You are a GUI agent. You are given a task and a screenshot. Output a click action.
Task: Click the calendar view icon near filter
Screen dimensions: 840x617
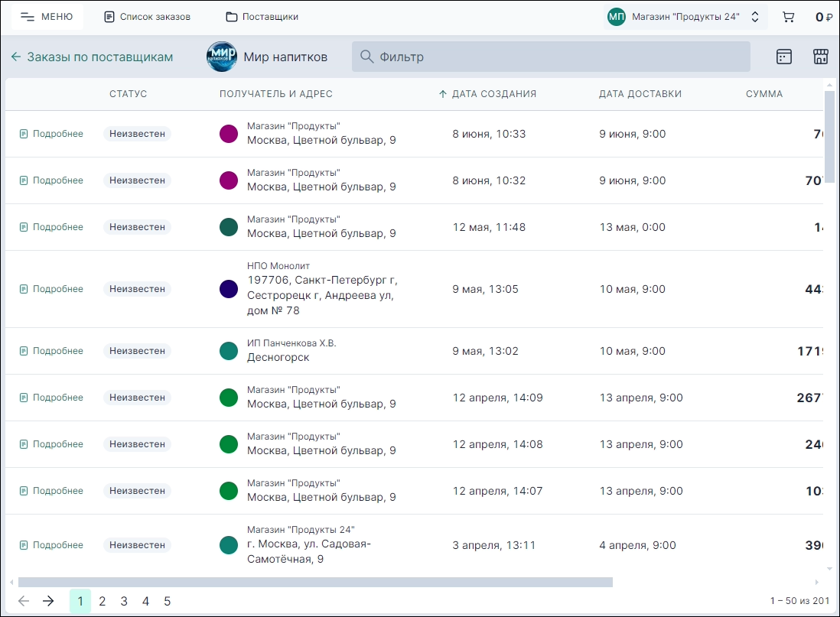point(783,57)
